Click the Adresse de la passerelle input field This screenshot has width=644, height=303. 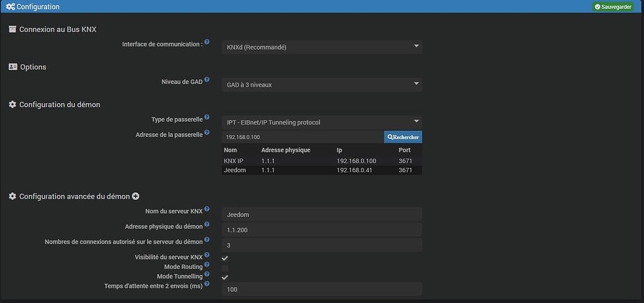click(303, 136)
